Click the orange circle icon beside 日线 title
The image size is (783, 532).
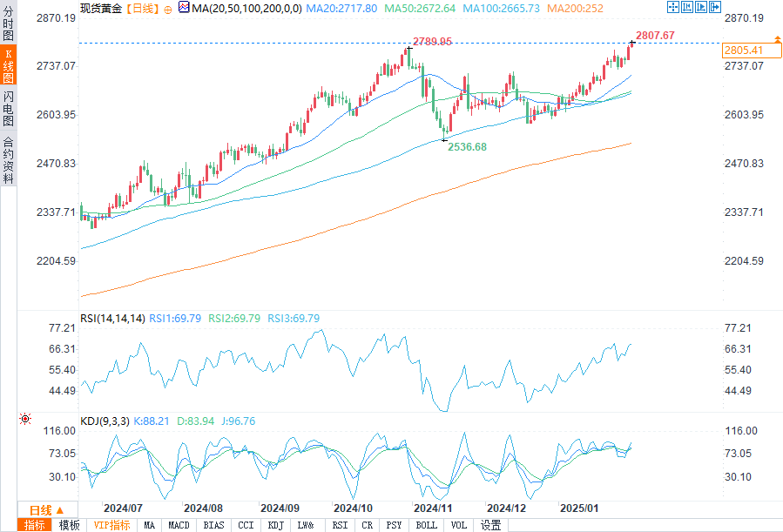(x=167, y=8)
